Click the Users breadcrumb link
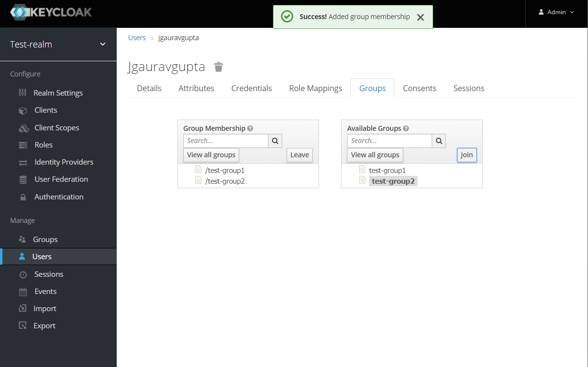The width and height of the screenshot is (588, 367). (x=137, y=38)
